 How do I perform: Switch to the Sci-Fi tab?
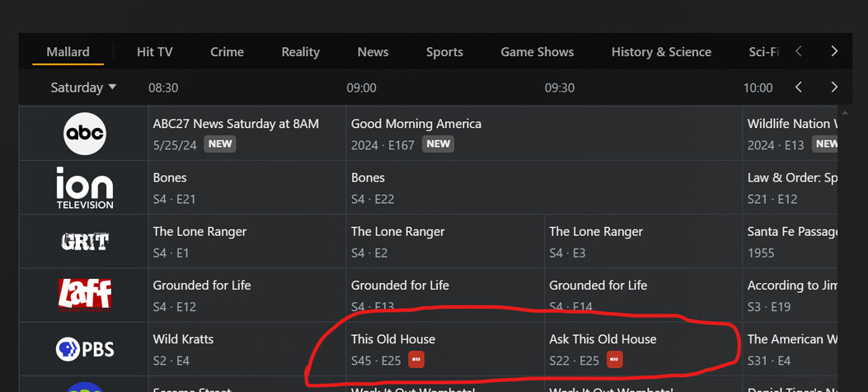pos(764,51)
